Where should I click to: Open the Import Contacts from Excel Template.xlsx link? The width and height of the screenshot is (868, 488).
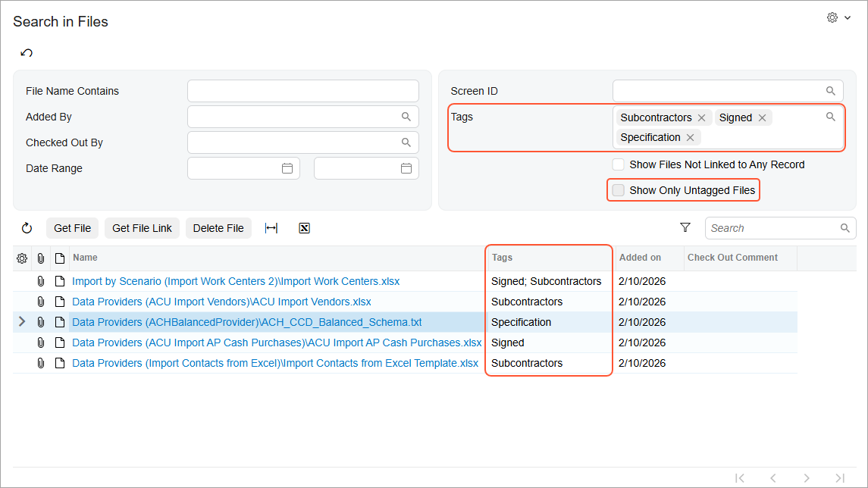click(x=275, y=363)
